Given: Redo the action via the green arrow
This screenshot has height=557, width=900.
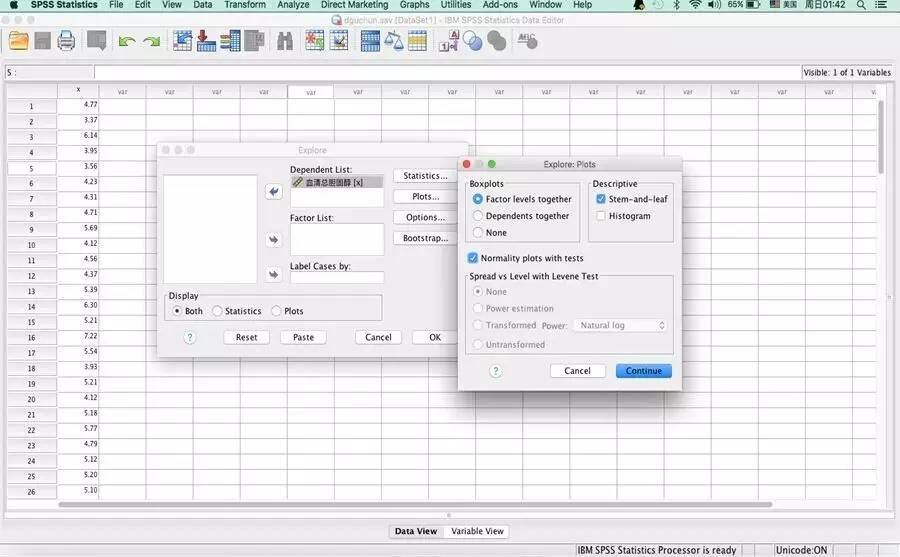Looking at the screenshot, I should point(152,41).
